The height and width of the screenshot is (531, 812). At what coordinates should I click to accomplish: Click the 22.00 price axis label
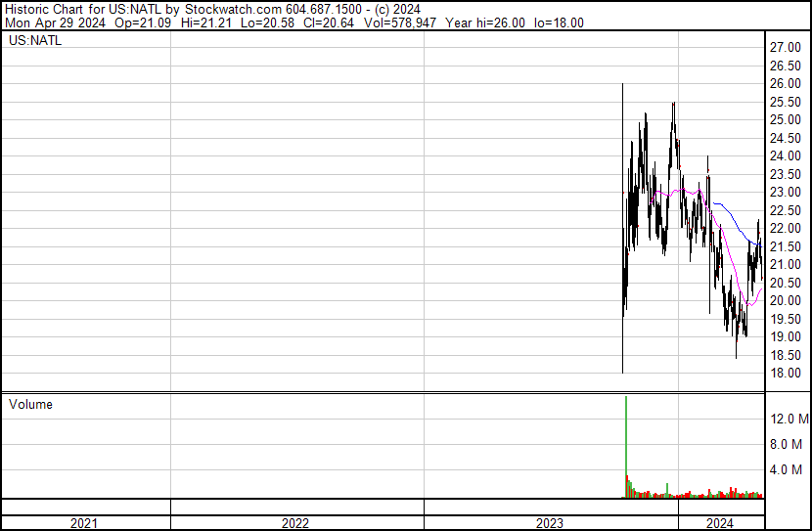pos(785,229)
